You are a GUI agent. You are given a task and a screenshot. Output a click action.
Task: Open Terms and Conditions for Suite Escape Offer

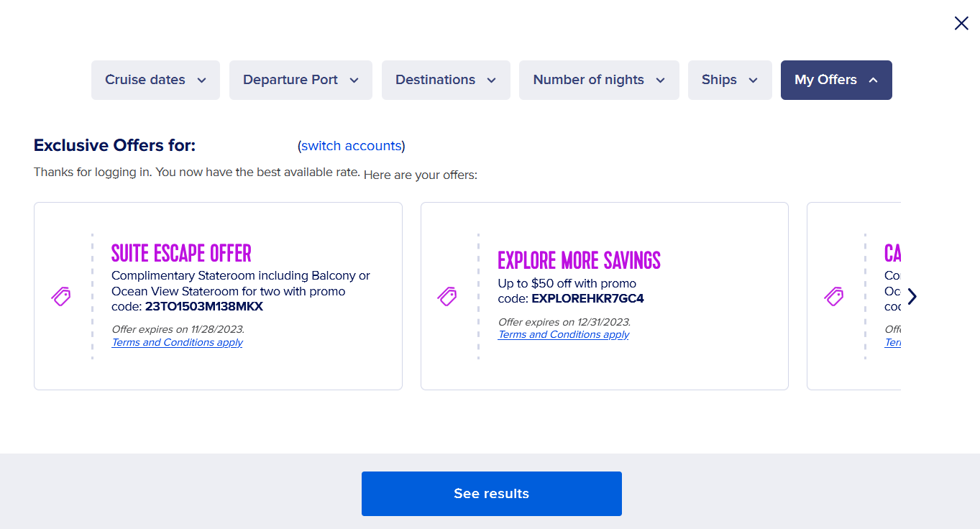tap(177, 342)
